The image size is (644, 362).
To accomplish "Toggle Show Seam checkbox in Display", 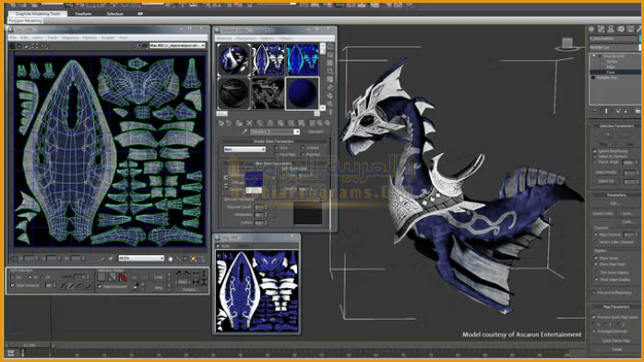I will [596, 258].
